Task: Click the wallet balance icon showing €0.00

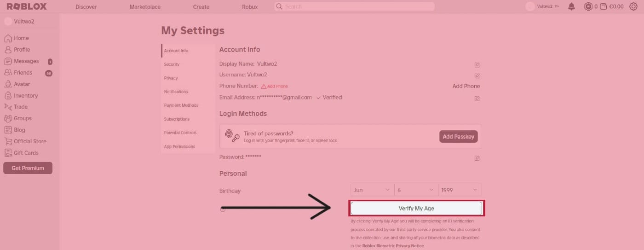Action: (x=603, y=6)
